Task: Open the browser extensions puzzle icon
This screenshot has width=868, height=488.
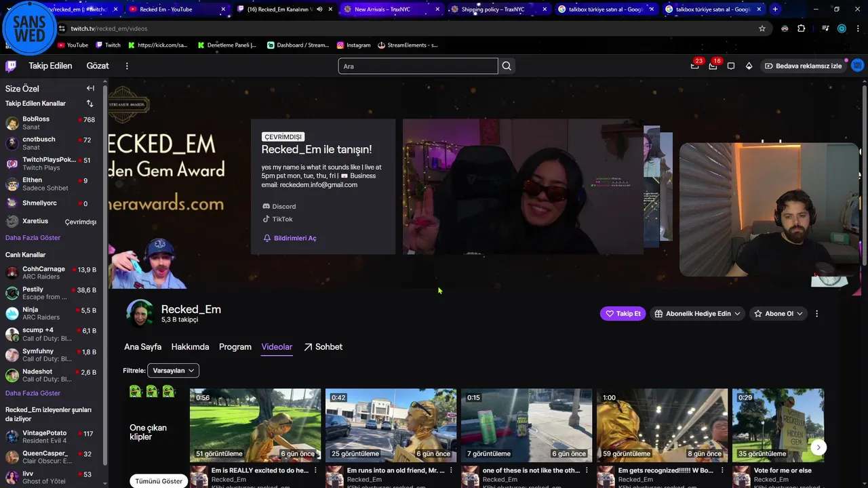Action: (802, 28)
